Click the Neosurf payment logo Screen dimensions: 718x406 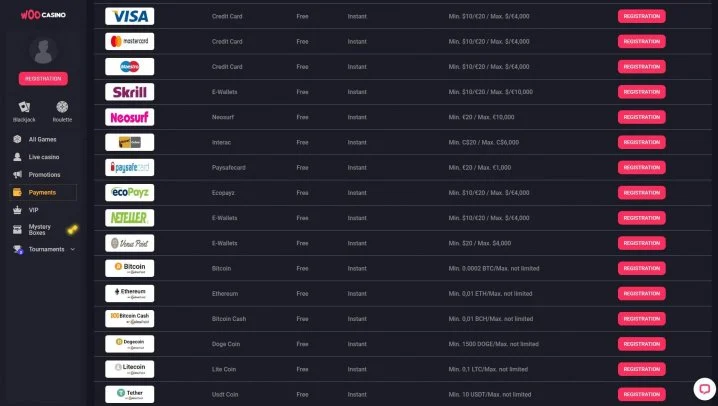point(129,117)
